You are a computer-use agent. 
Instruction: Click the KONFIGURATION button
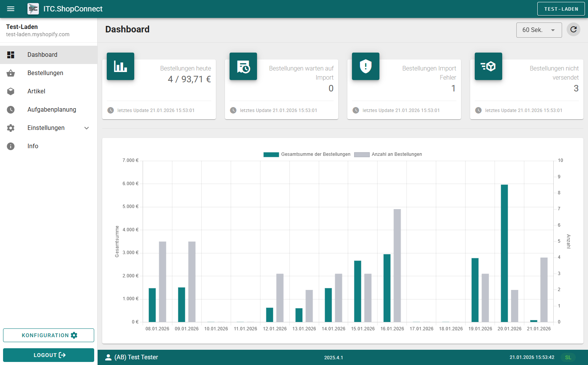tap(48, 335)
